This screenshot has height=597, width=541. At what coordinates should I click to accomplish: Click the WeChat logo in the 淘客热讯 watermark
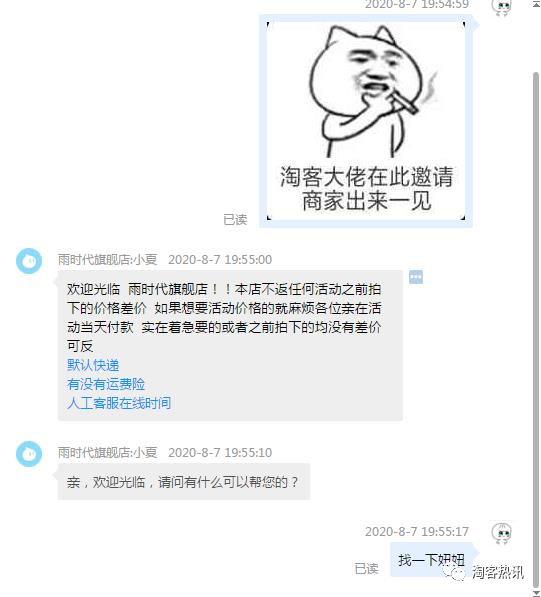click(454, 573)
